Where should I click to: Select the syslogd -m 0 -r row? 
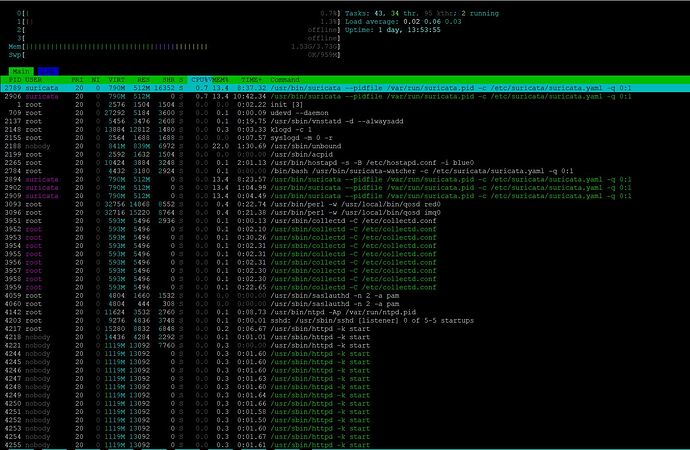pos(168,138)
